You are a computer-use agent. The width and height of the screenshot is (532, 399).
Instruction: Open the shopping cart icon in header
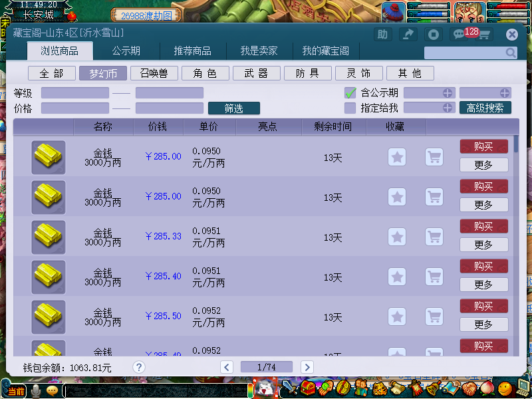[484, 35]
